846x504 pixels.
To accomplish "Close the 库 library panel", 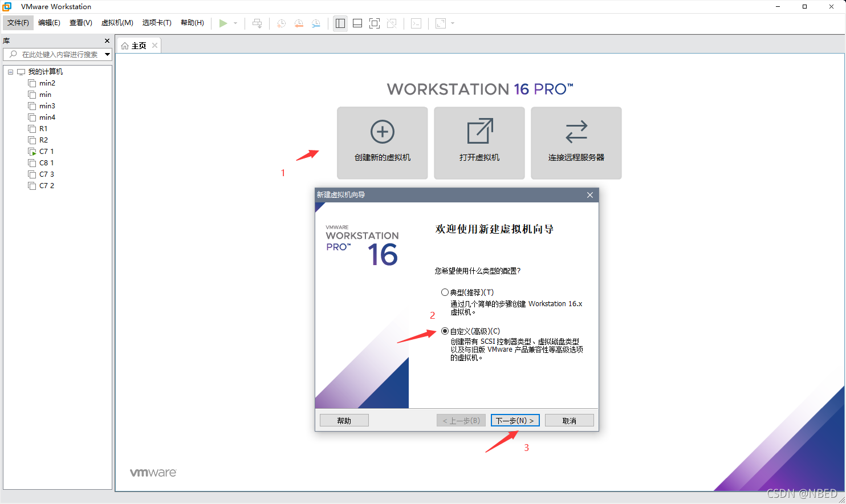I will click(x=107, y=41).
